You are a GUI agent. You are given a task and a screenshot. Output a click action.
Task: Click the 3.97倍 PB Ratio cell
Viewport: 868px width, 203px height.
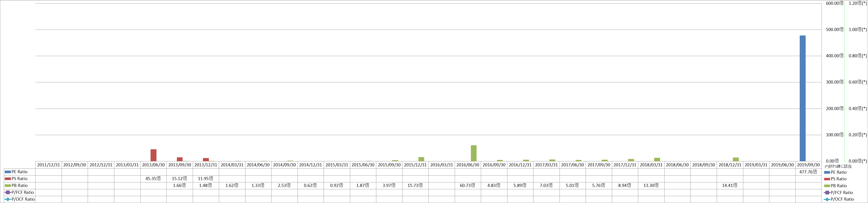click(389, 185)
